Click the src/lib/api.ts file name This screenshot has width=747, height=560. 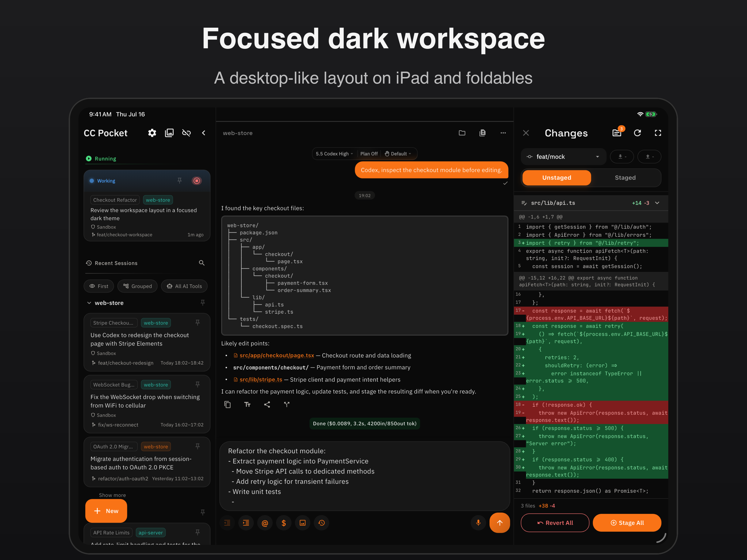[x=553, y=203]
